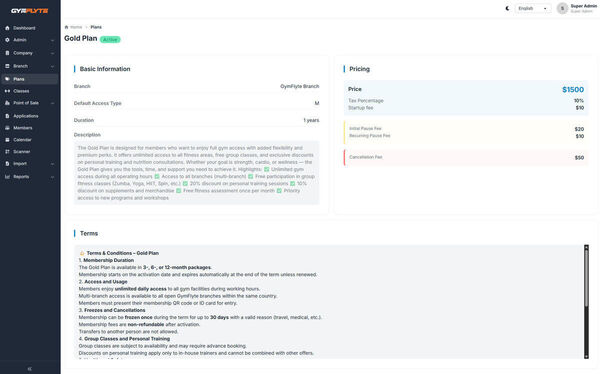This screenshot has width=600, height=374.
Task: Click 'Terms & Conditions – Gold Plan' title
Action: [122, 253]
